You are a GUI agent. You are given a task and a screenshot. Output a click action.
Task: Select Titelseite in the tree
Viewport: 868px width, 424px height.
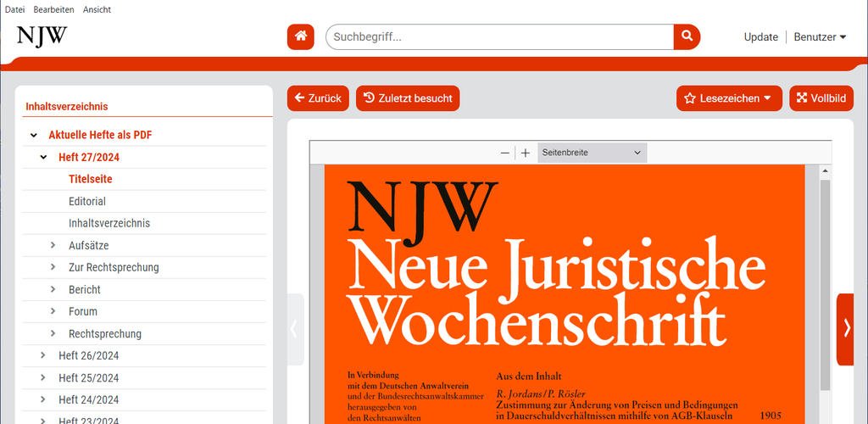(91, 179)
